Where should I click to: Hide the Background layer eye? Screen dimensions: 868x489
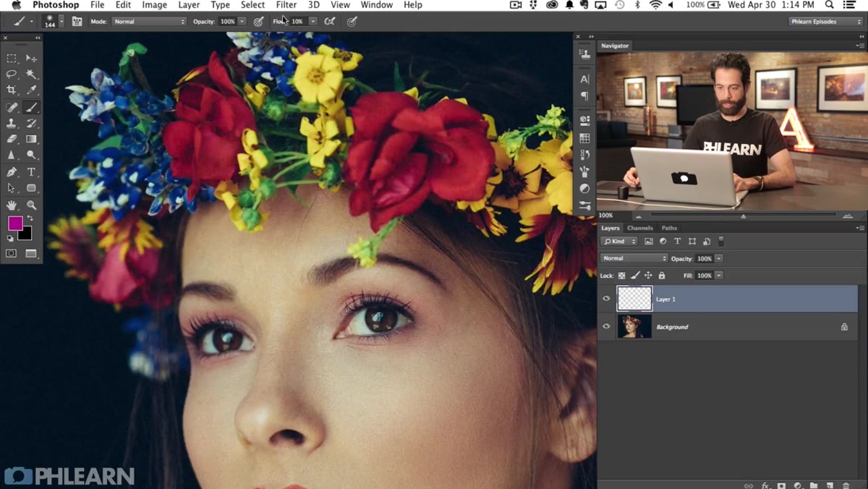[x=606, y=326]
